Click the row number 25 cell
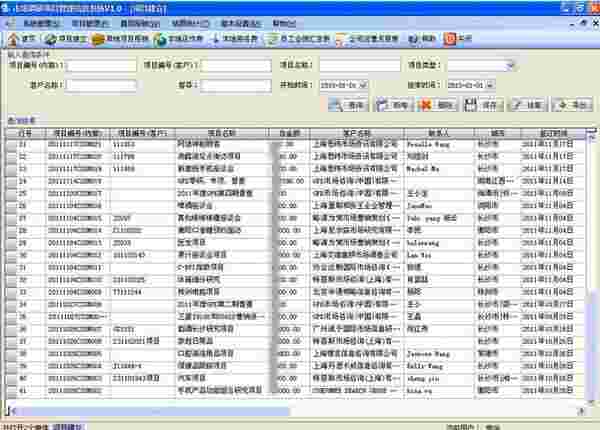 tap(23, 194)
